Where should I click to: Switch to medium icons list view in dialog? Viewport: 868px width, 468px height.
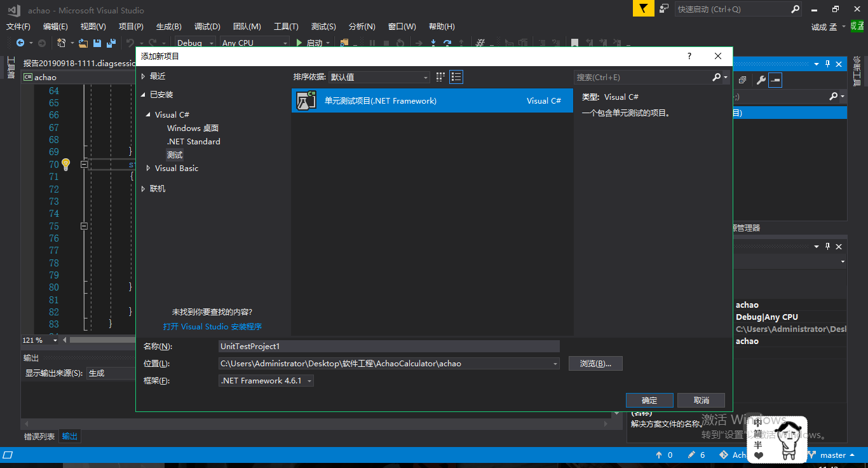pos(456,77)
